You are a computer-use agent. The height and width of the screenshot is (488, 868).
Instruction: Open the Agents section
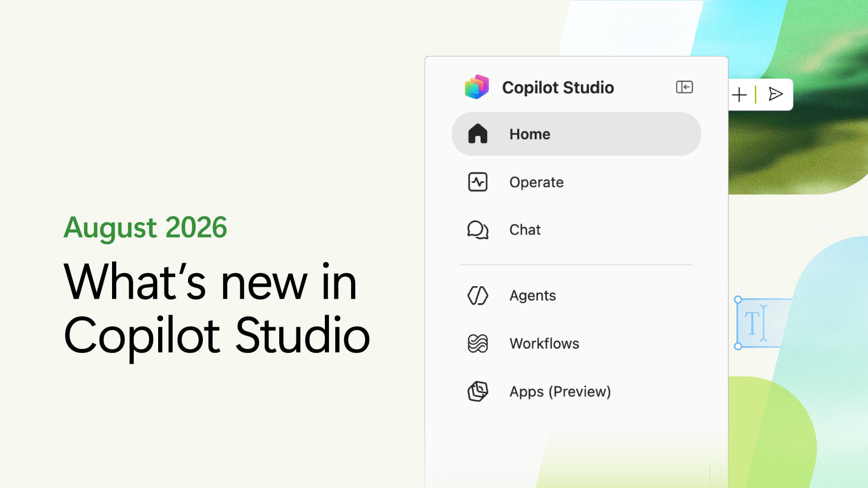coord(576,295)
